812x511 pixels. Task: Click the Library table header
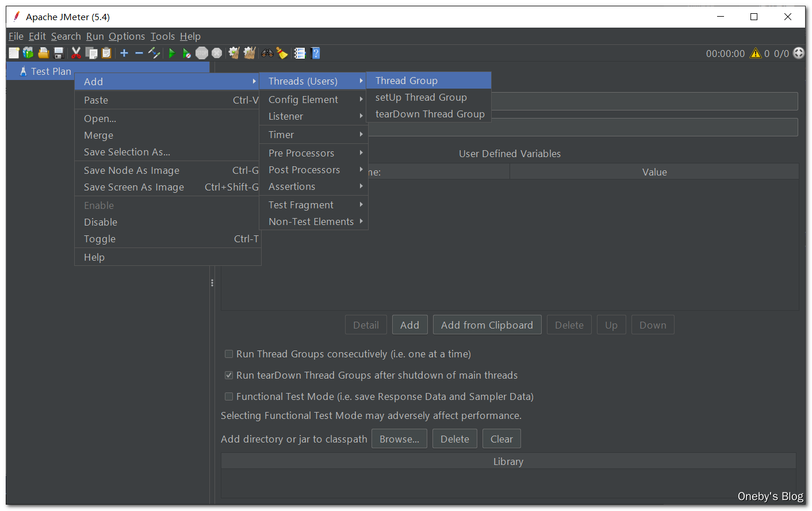click(x=508, y=462)
